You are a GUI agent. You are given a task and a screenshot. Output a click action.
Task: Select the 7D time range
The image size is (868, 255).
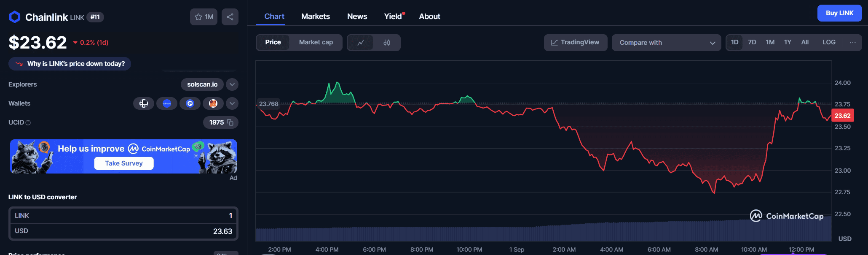[752, 43]
